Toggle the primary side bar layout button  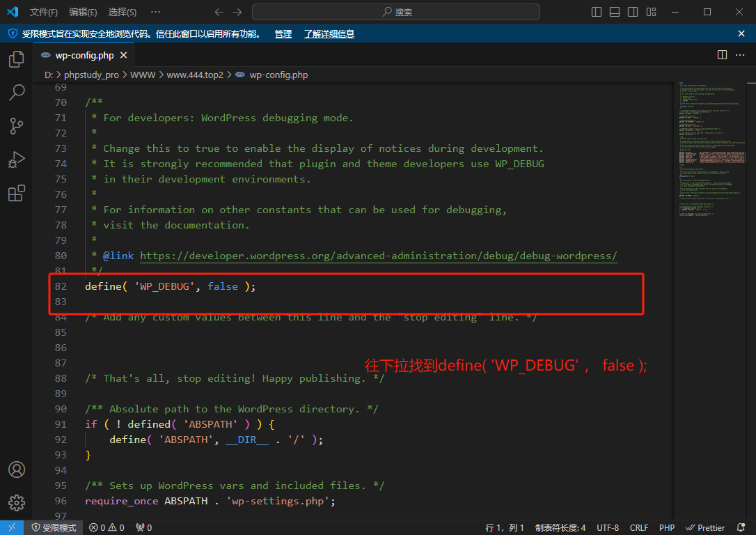(x=597, y=12)
